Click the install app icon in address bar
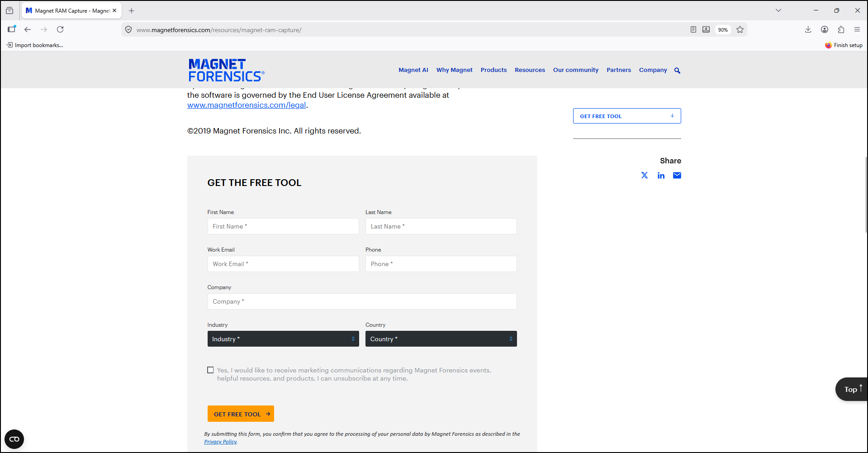This screenshot has width=868, height=453. click(706, 29)
